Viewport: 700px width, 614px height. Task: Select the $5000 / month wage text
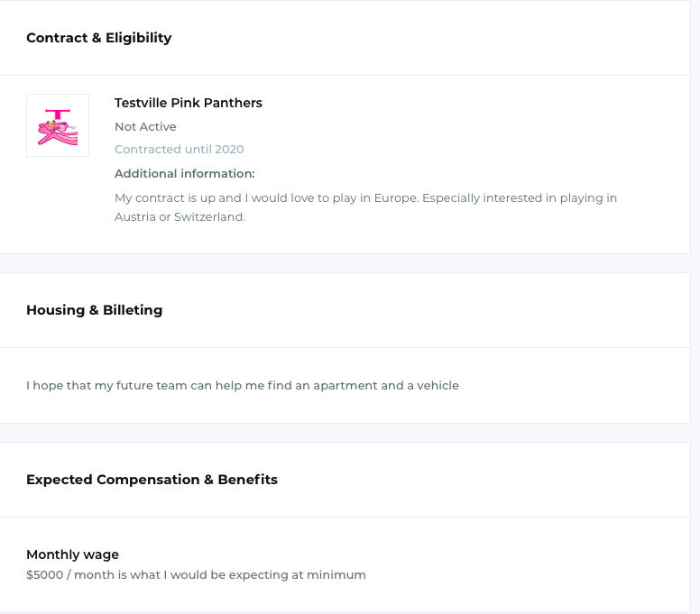196,574
